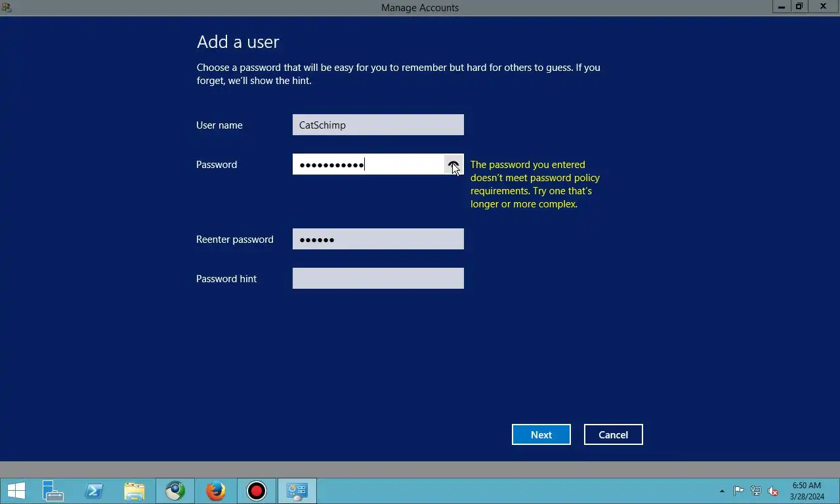Click the 'User name' label
Image resolution: width=840 pixels, height=504 pixels.
pos(219,125)
